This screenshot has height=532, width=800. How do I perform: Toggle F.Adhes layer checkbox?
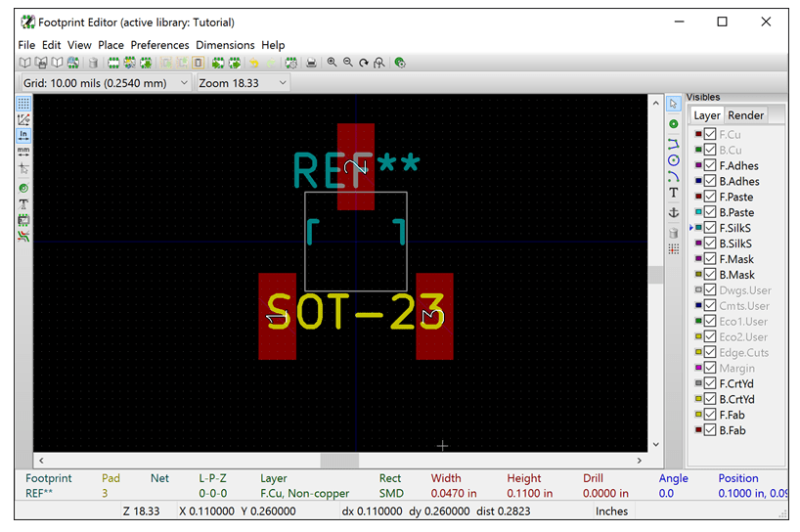(x=710, y=165)
